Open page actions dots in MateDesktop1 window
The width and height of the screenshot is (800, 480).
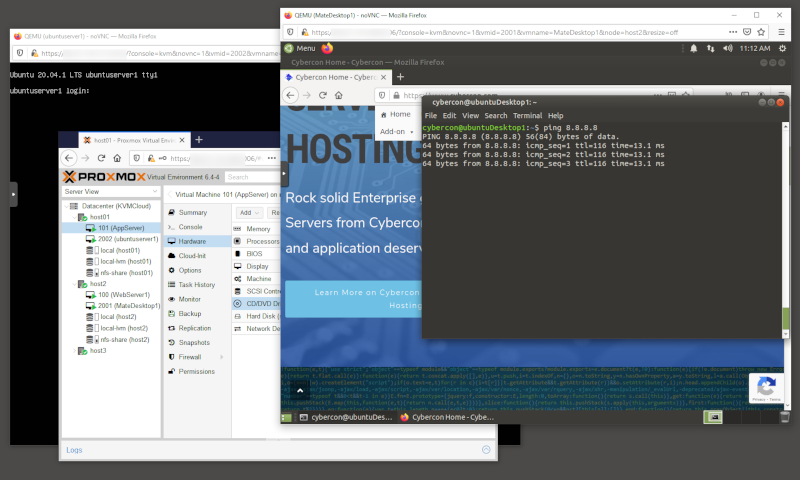[733, 32]
